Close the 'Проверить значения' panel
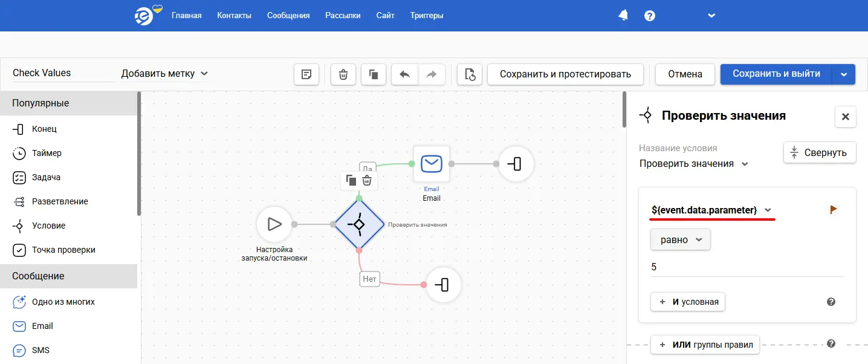 (x=845, y=117)
